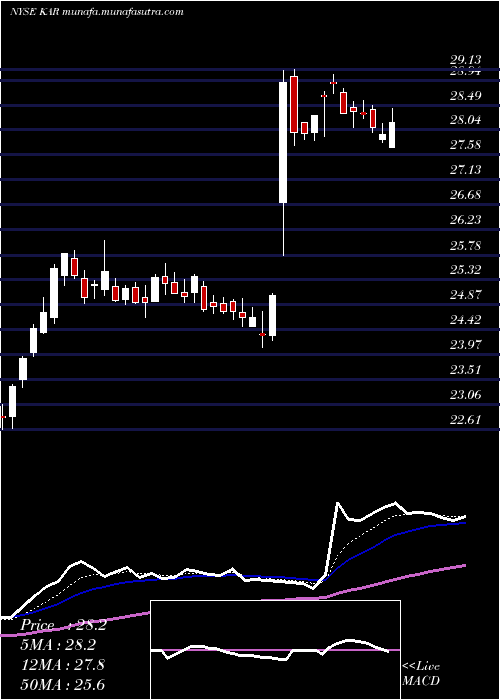Click the 12MA : 27.8 readout
The image size is (500, 700).
click(62, 665)
